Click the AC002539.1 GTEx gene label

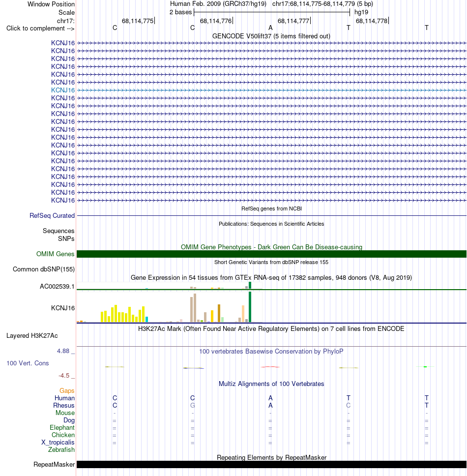[x=57, y=287]
